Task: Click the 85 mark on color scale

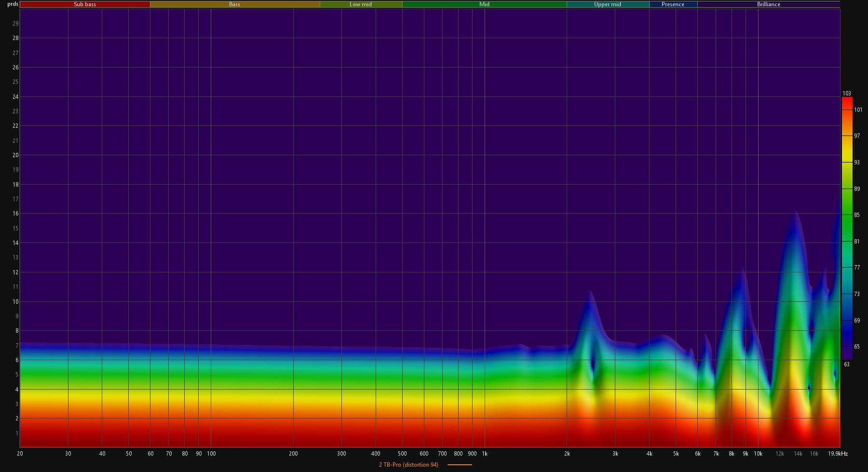Action: (857, 215)
